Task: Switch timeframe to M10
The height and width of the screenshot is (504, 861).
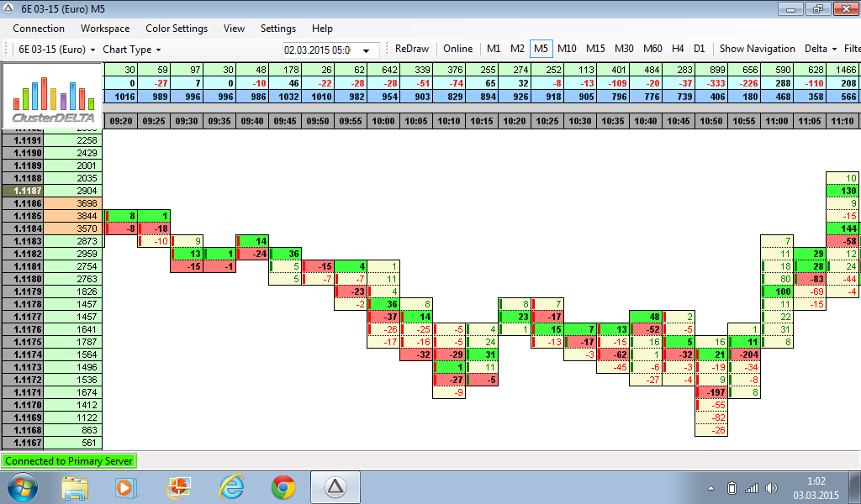Action: 567,49
